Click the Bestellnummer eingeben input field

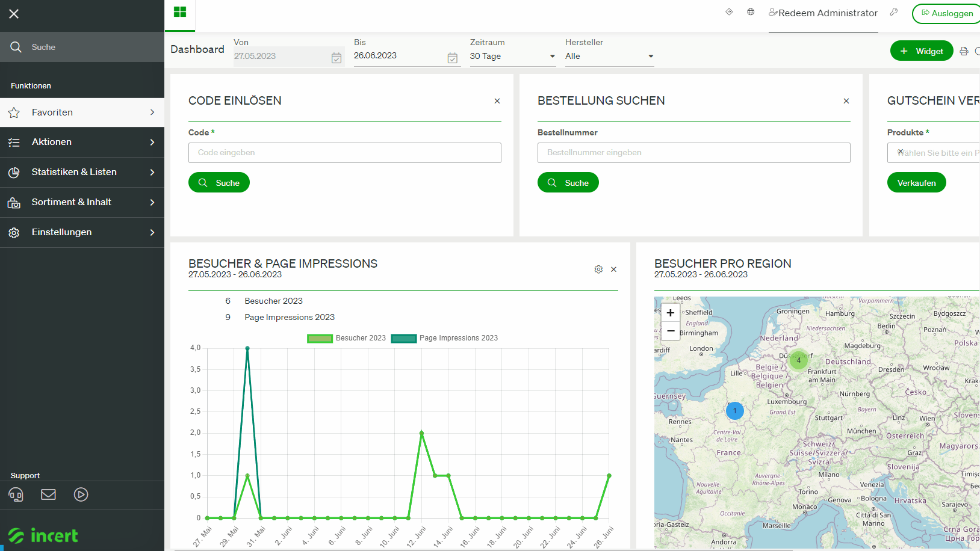click(694, 153)
